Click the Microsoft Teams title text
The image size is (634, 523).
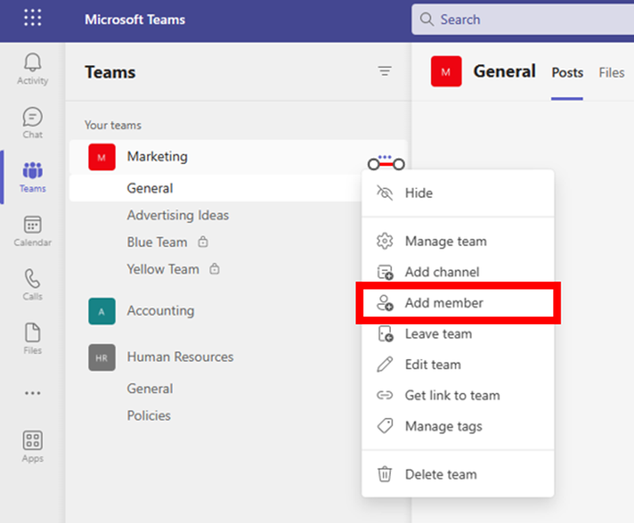[135, 19]
